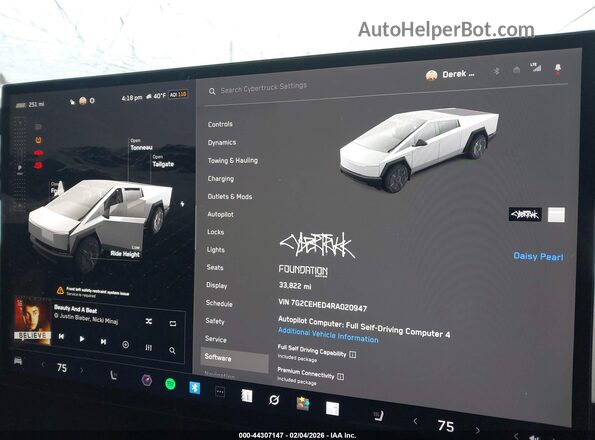Open passenger climate at right 75 temperature
Viewport: 595px width, 440px height.
pyautogui.click(x=446, y=426)
